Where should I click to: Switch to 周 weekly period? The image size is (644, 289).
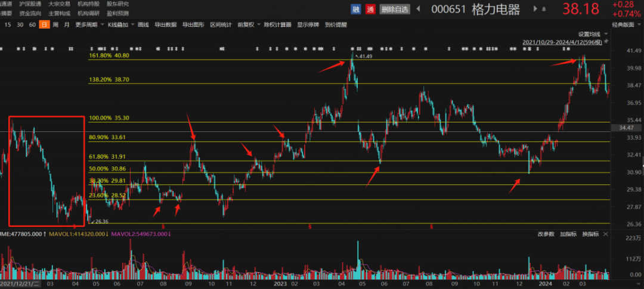click(x=55, y=24)
